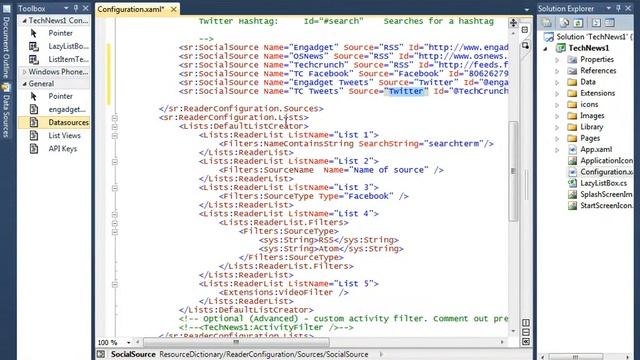Select the StartScreenIcon file
640x360 pixels.
[600, 206]
